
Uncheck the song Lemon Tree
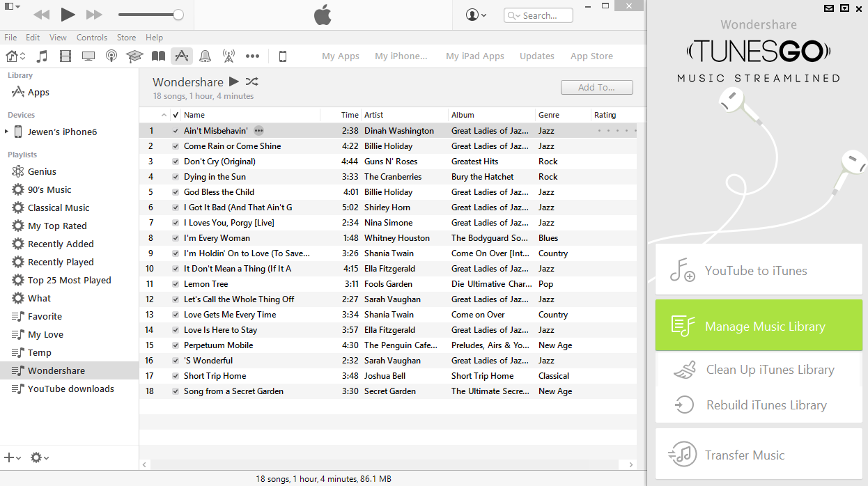pos(176,284)
